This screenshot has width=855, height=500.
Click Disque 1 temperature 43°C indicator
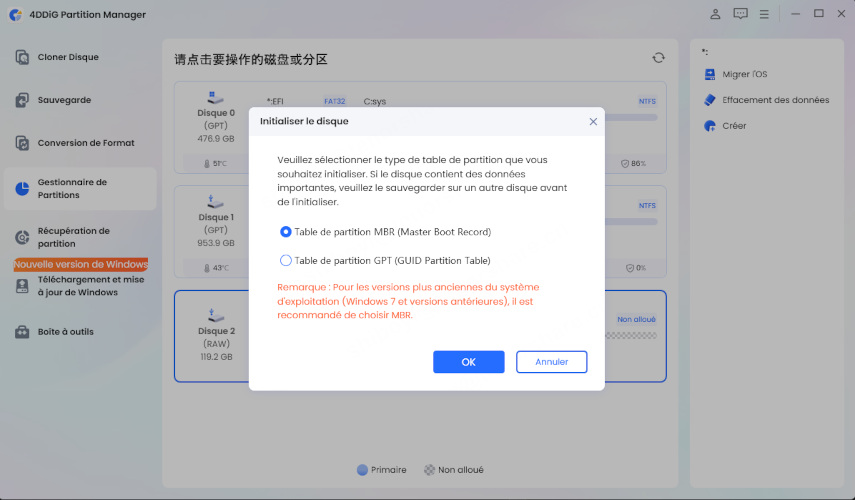216,268
